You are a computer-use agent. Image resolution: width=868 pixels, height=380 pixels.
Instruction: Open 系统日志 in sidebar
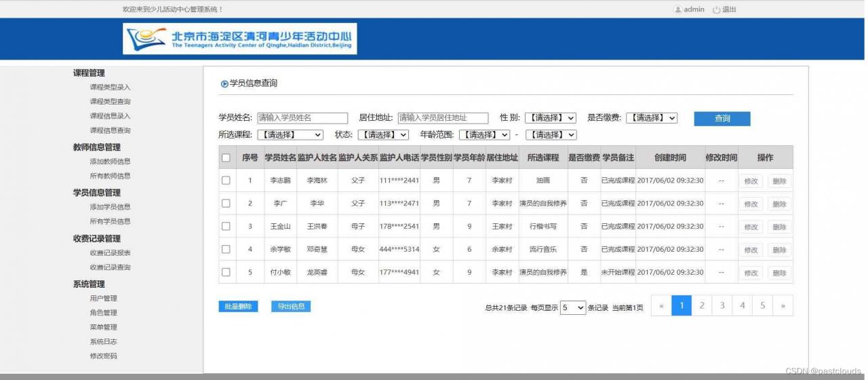click(103, 341)
